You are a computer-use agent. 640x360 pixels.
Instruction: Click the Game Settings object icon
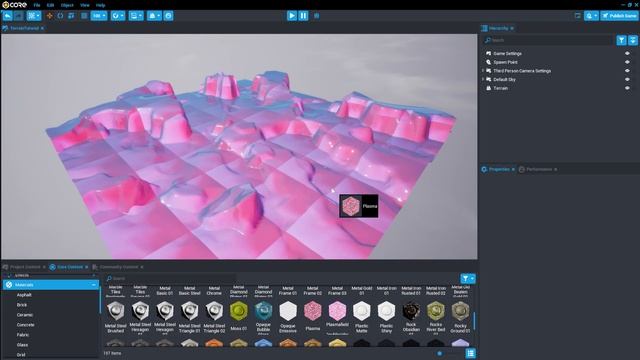[x=488, y=53]
